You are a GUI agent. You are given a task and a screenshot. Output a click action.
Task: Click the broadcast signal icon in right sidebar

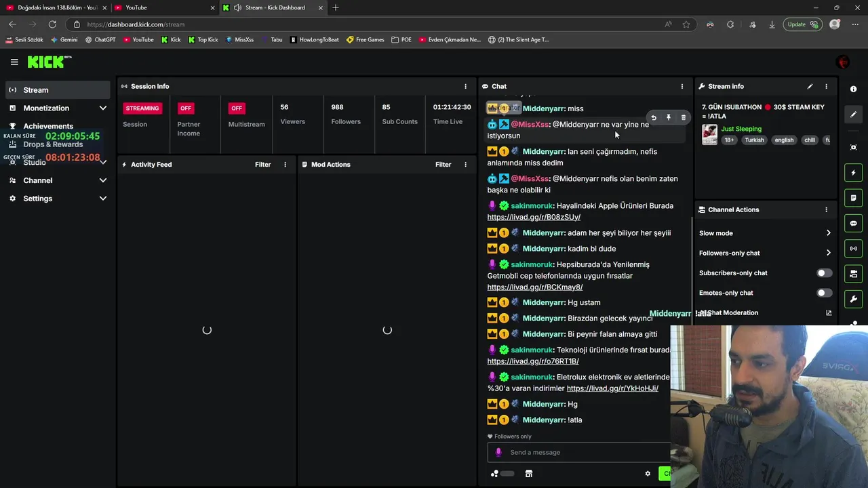click(853, 248)
